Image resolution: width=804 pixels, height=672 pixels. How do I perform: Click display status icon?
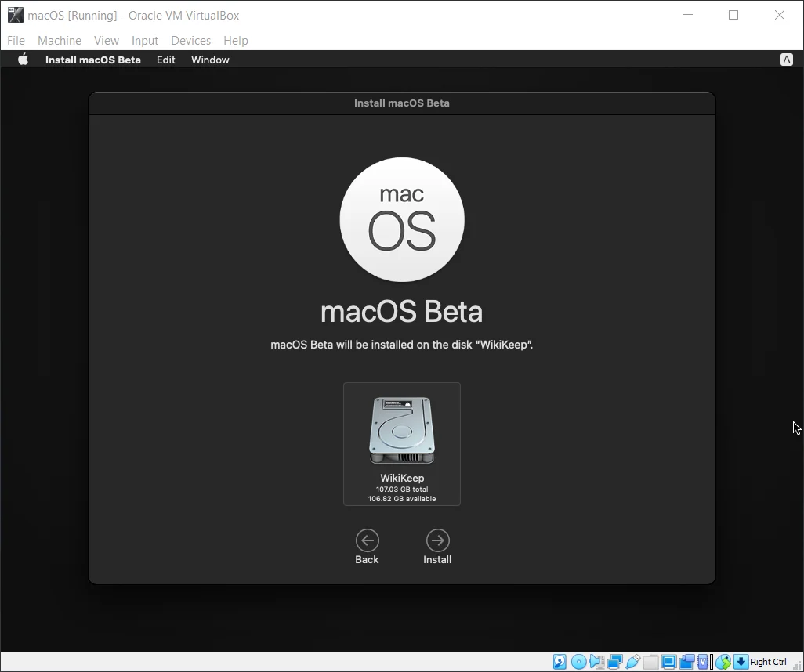(669, 662)
